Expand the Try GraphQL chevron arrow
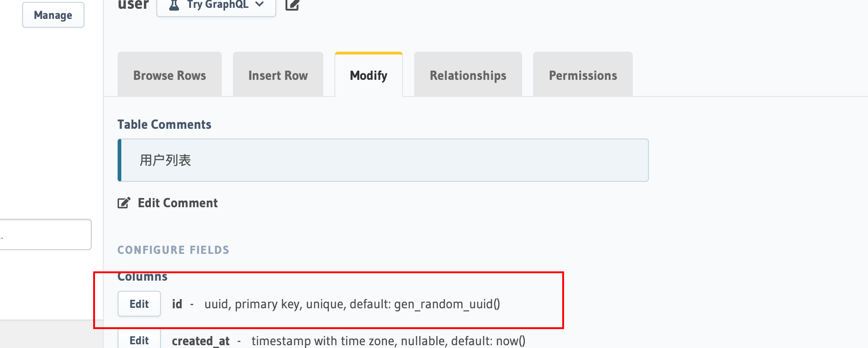This screenshot has height=348, width=868. pyautogui.click(x=260, y=4)
